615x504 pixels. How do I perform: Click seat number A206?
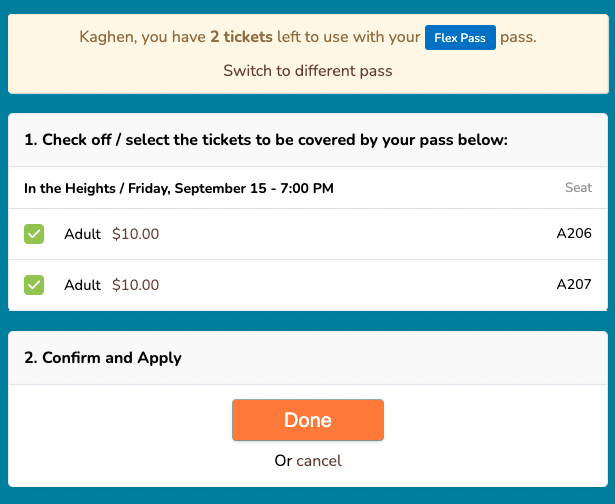click(574, 234)
